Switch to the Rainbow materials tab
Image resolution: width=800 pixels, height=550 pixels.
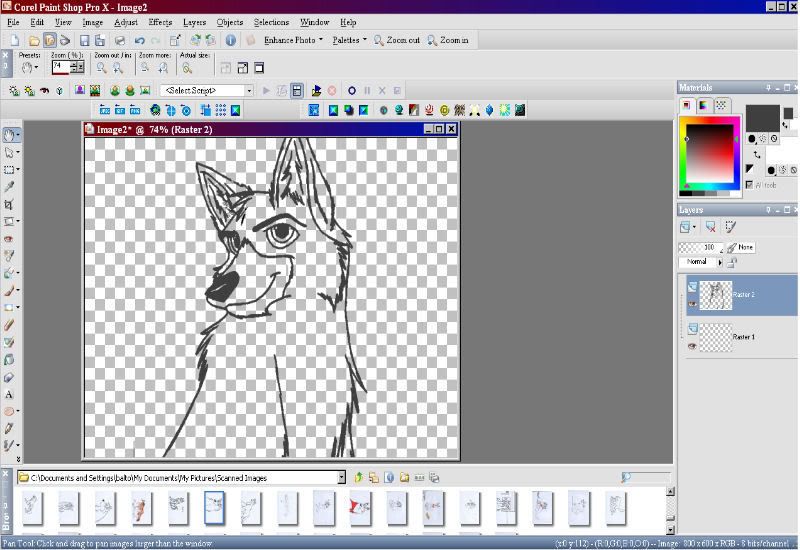click(704, 106)
